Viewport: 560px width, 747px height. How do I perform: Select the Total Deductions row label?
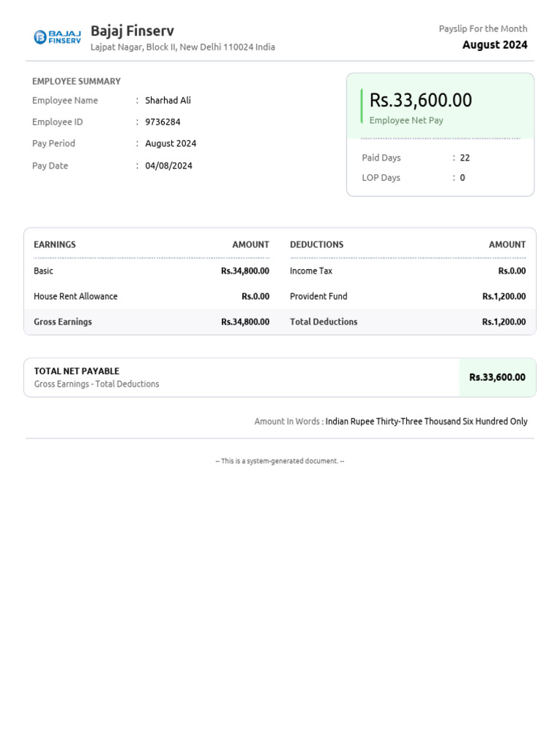click(x=324, y=322)
